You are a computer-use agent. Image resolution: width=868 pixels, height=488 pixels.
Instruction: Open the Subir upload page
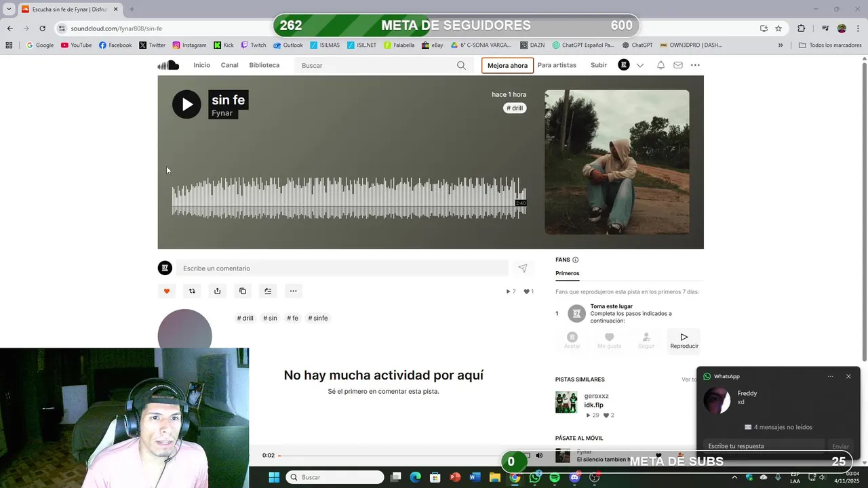coord(599,65)
